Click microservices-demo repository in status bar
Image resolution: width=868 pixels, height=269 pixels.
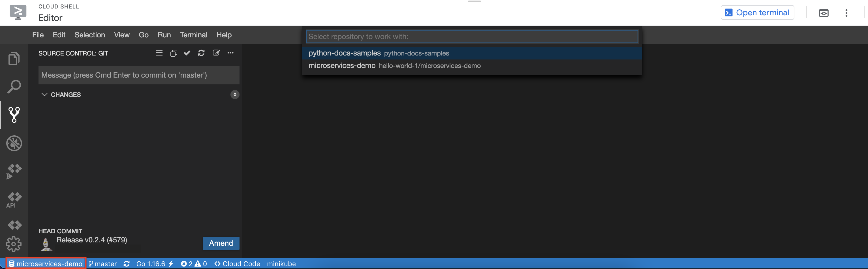click(x=46, y=264)
